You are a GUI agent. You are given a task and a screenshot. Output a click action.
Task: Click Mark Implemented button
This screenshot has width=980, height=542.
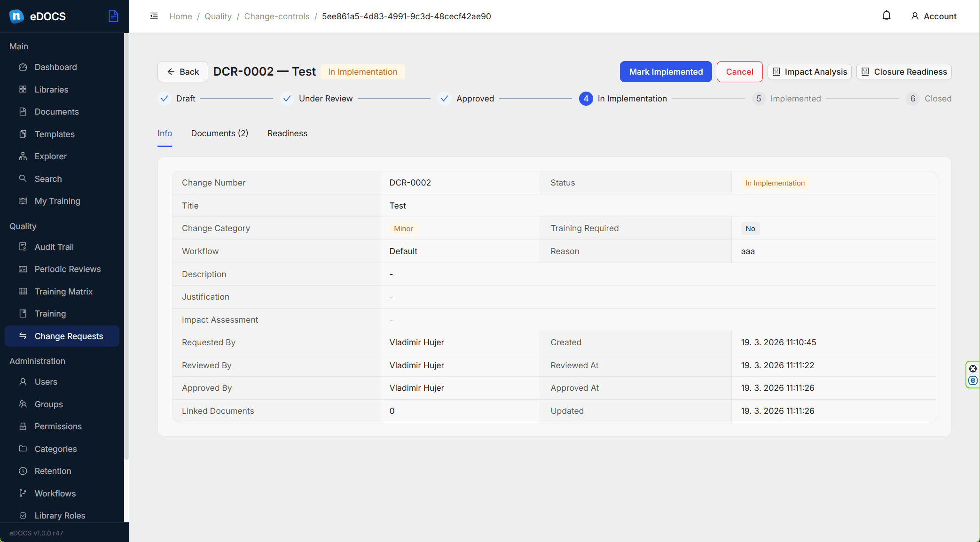[x=666, y=72]
